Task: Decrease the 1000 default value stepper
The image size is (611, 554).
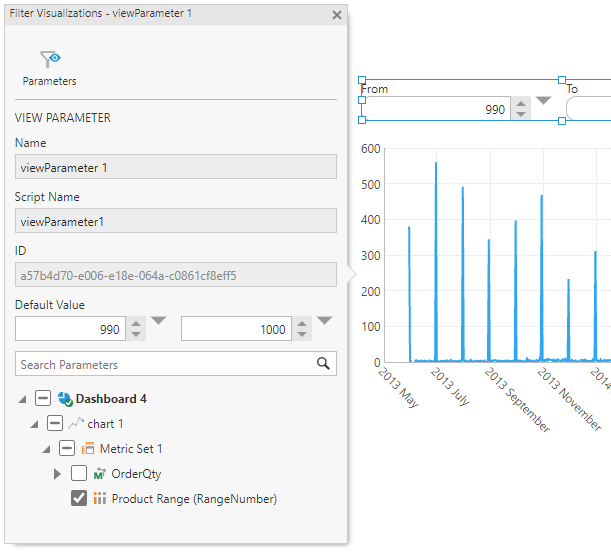Action: (302, 335)
